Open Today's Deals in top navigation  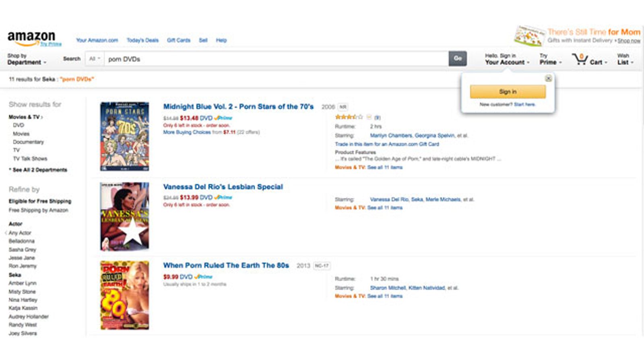click(142, 40)
